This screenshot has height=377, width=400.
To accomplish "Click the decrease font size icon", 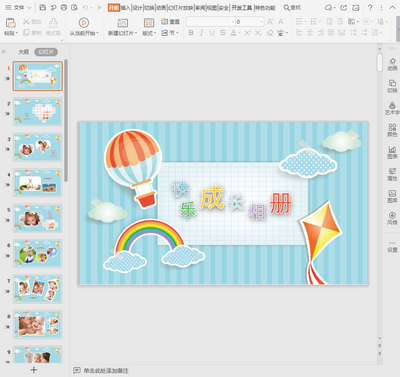I will pos(281,22).
